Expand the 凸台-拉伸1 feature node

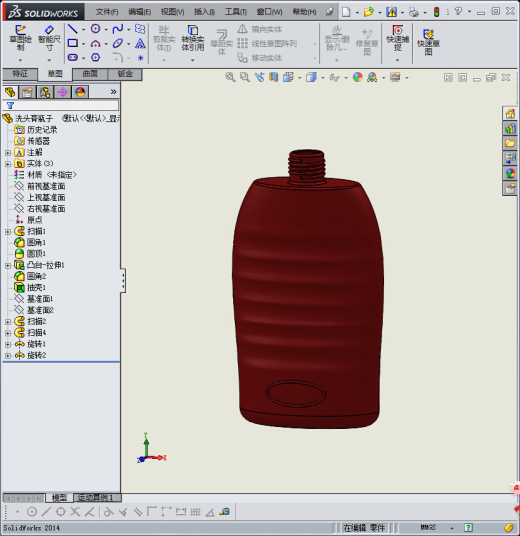pos(8,265)
